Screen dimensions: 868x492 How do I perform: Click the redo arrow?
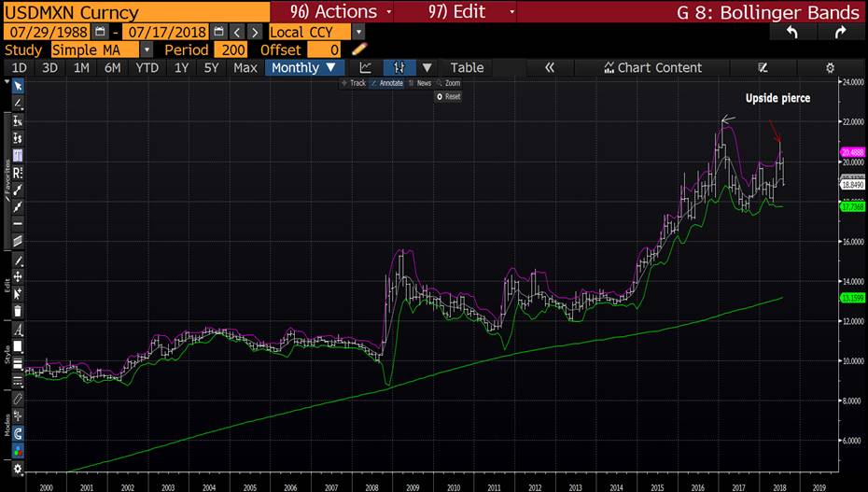click(x=840, y=32)
